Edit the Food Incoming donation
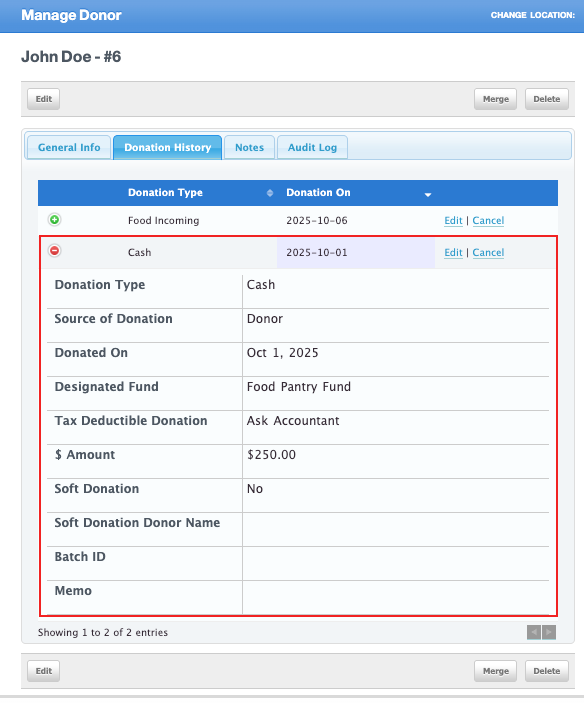Viewport: 584px width, 703px height. 453,221
